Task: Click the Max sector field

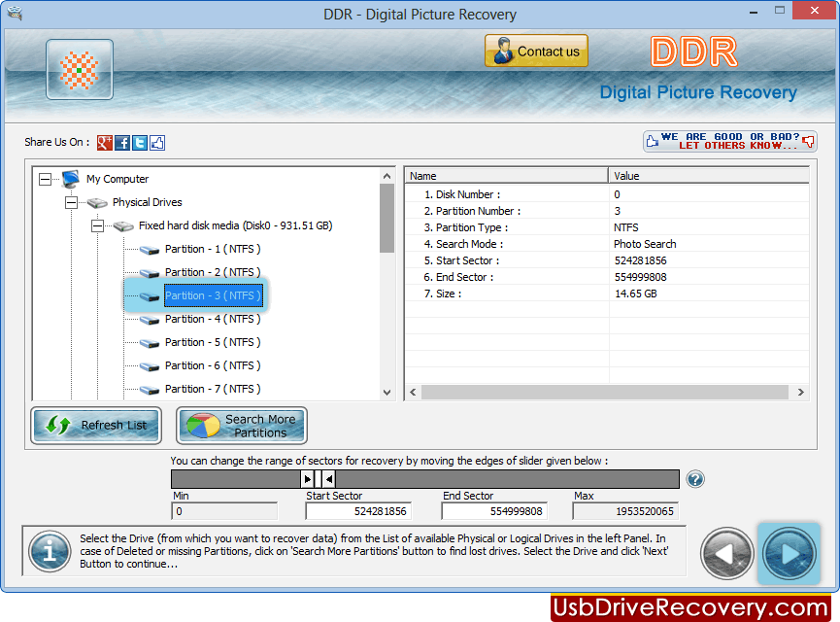Action: 625,511
